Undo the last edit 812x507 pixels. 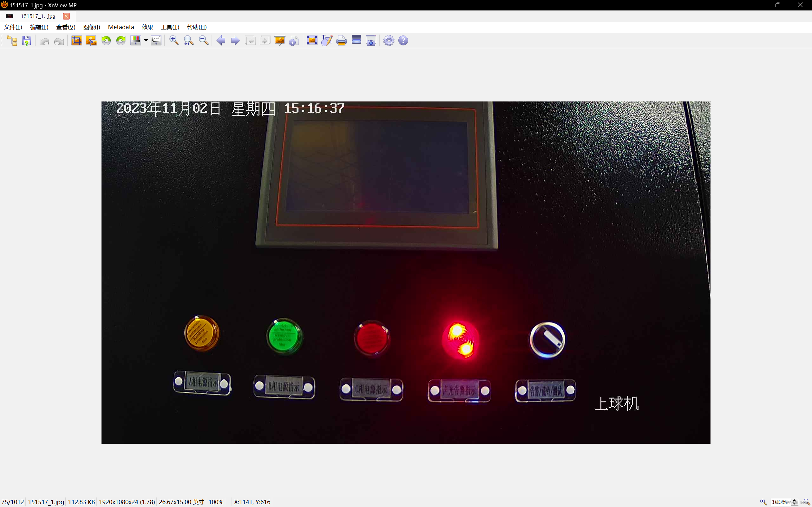tap(44, 40)
